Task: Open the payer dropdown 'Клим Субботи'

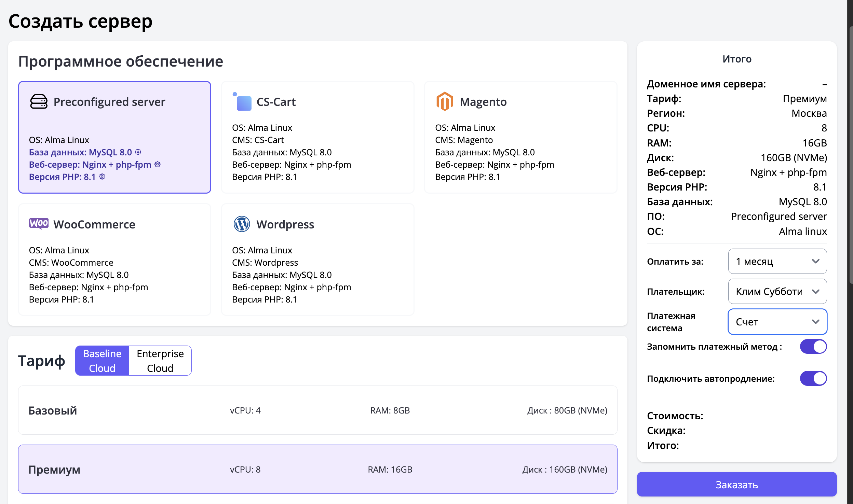Action: pyautogui.click(x=777, y=292)
